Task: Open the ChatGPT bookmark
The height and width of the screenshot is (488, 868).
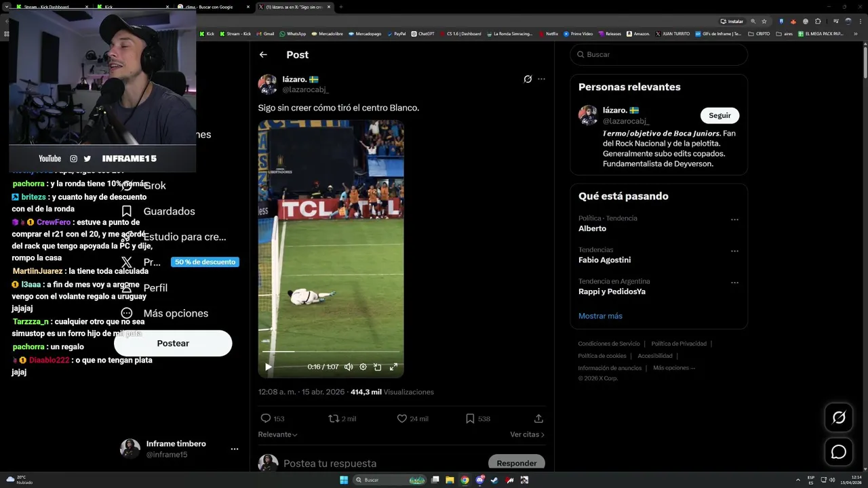Action: pyautogui.click(x=422, y=33)
